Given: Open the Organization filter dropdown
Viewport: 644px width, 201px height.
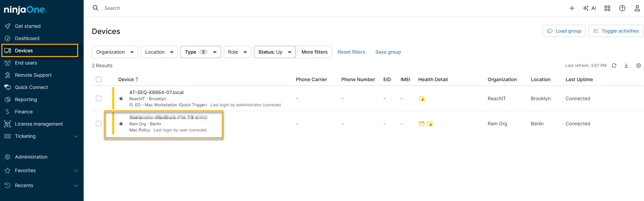Looking at the screenshot, I should point(115,52).
